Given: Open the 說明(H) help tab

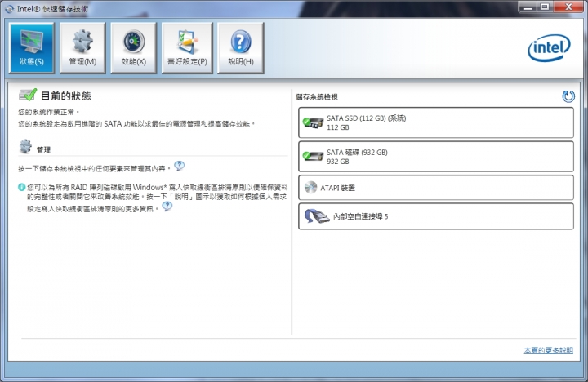Looking at the screenshot, I should click(241, 47).
